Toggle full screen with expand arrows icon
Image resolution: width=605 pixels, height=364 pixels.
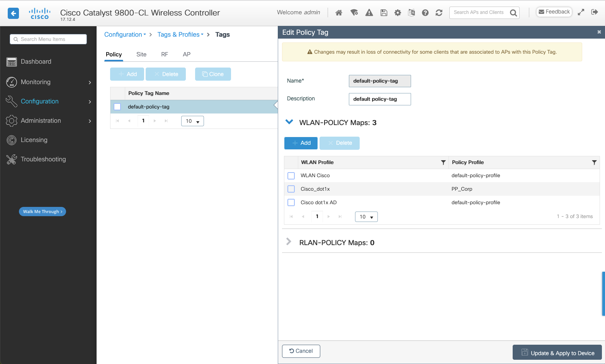[581, 12]
